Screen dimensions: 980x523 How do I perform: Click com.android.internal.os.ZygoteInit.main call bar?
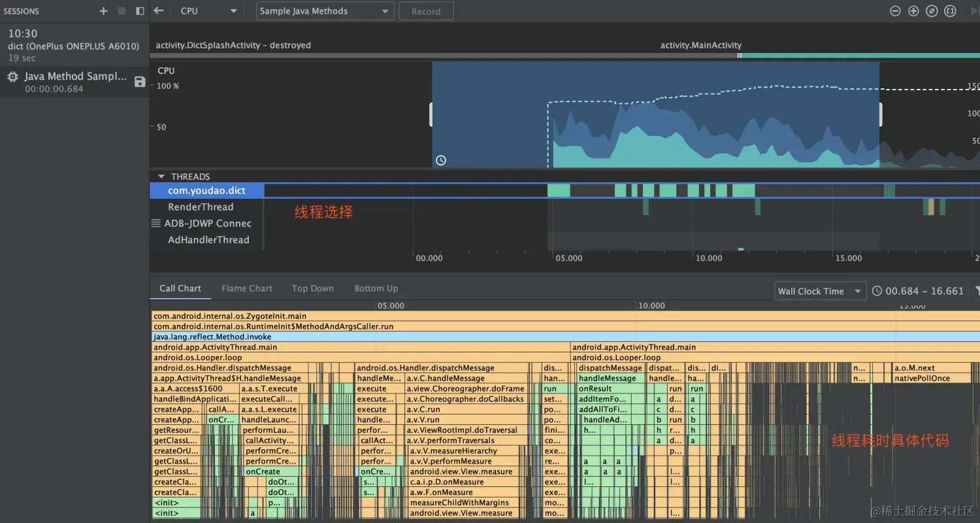(566, 316)
